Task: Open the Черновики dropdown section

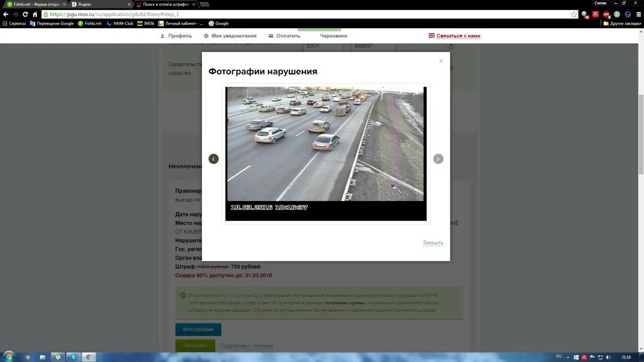Action: point(333,36)
